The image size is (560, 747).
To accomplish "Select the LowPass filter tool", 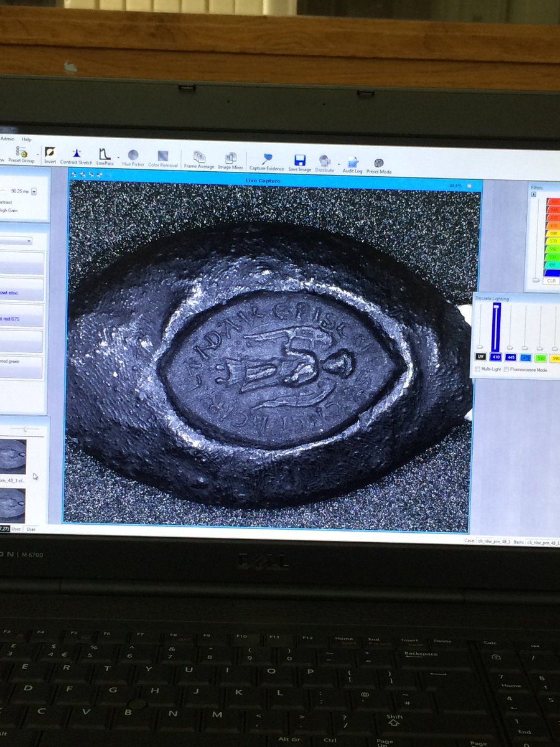I will click(105, 157).
